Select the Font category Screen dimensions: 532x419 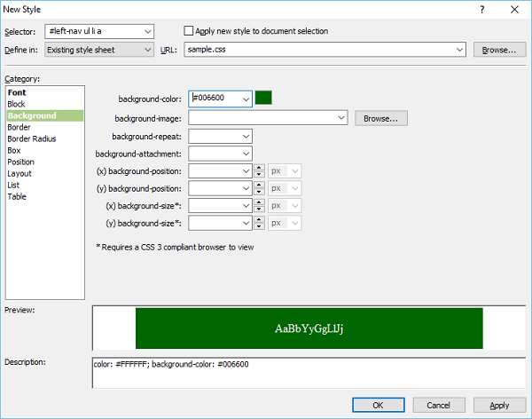[17, 92]
